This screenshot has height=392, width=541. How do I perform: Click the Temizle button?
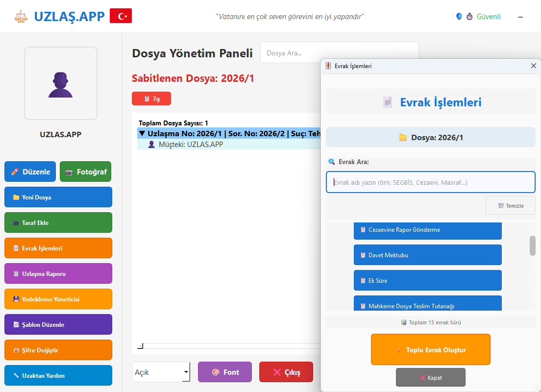click(510, 206)
